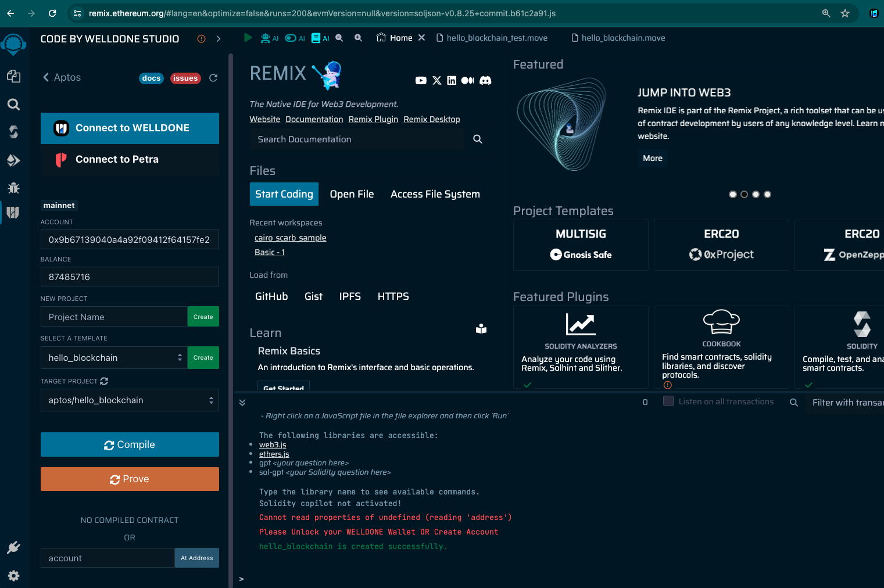Open the cairo_scarb_sample recent workspace
884x588 pixels.
pos(290,238)
